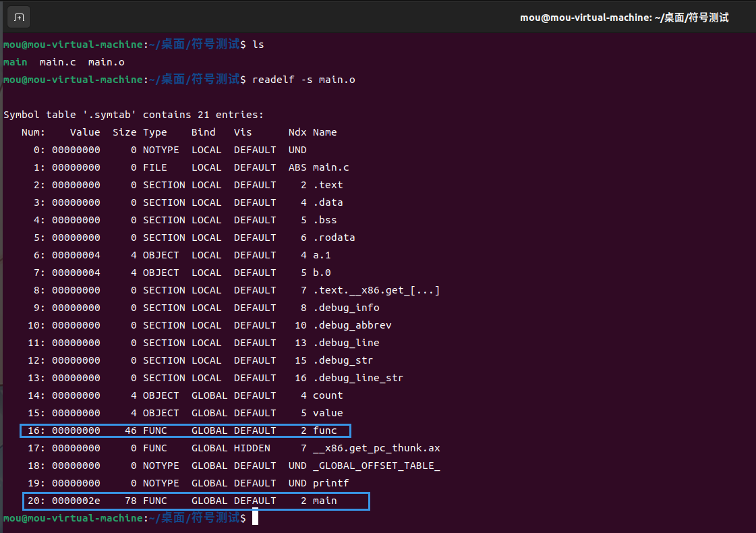The height and width of the screenshot is (533, 756).
Task: Open a new terminal tab with the header icon
Action: tap(19, 18)
